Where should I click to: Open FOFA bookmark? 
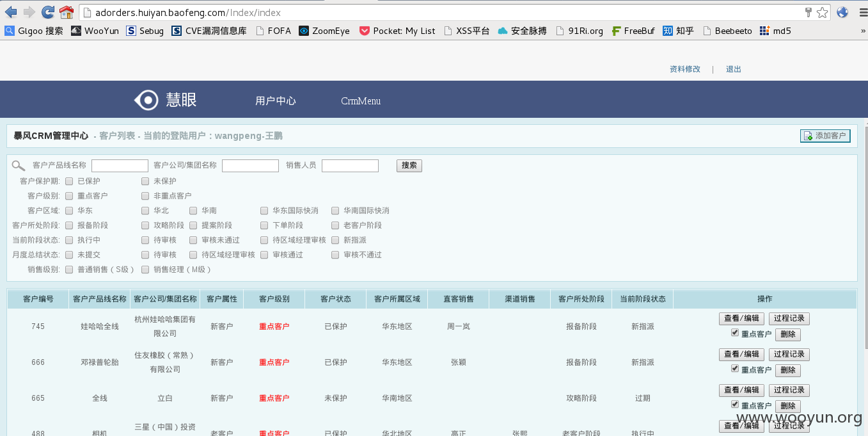pos(273,30)
